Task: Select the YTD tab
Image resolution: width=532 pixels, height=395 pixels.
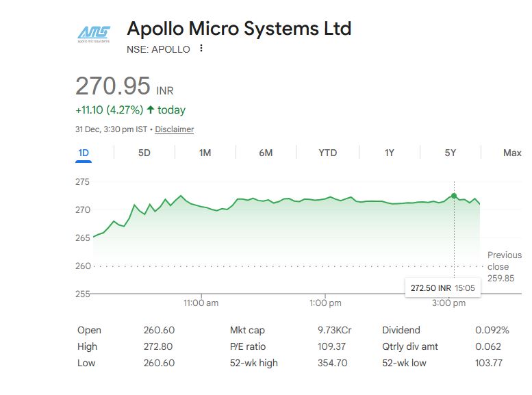Action: [x=327, y=153]
